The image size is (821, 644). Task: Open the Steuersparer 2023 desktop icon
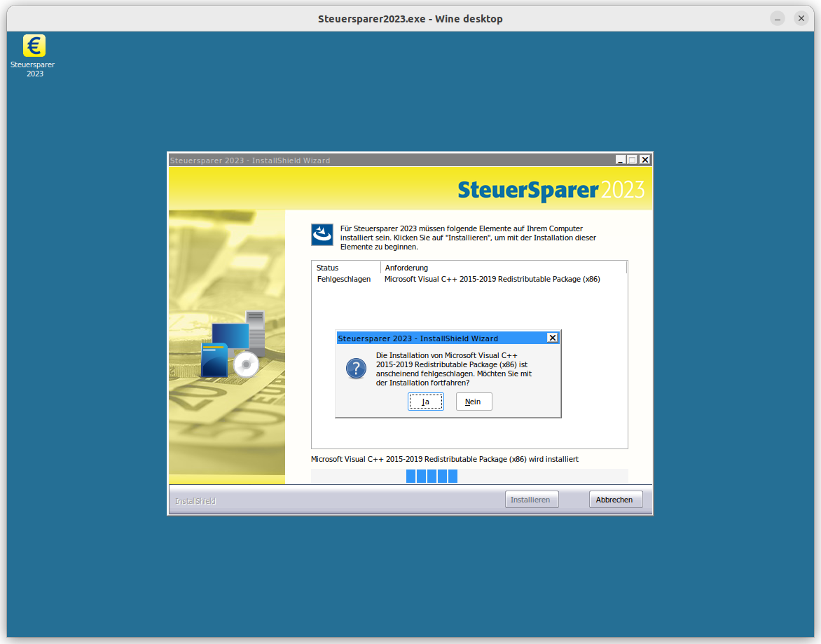click(x=34, y=55)
